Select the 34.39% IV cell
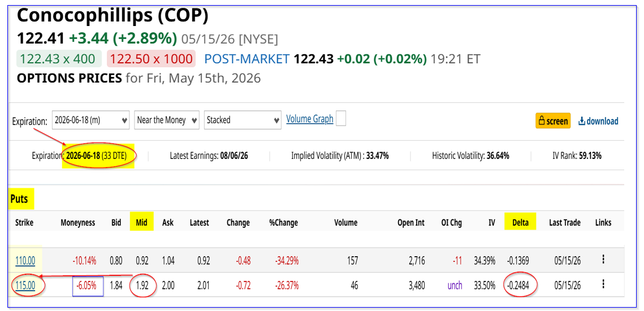 (484, 261)
